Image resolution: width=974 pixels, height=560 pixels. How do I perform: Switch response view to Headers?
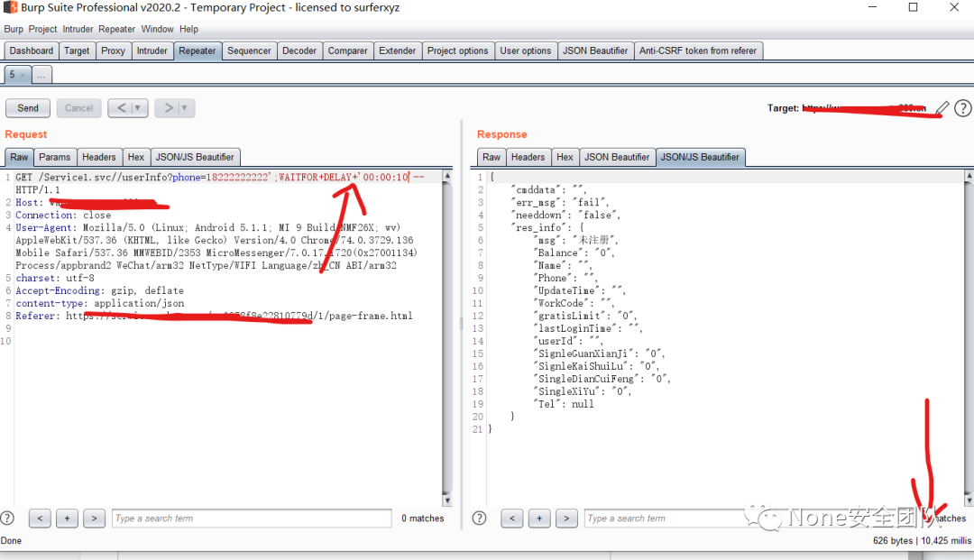[x=528, y=157]
